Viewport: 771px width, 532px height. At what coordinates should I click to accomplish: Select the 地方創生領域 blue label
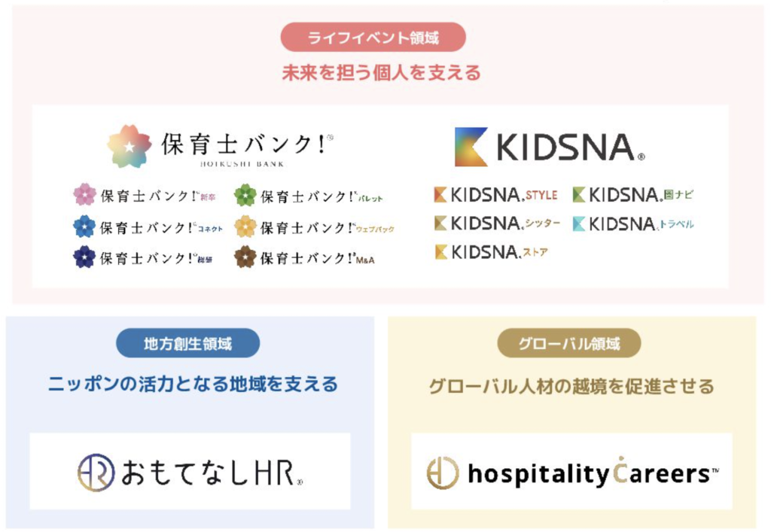(x=187, y=344)
